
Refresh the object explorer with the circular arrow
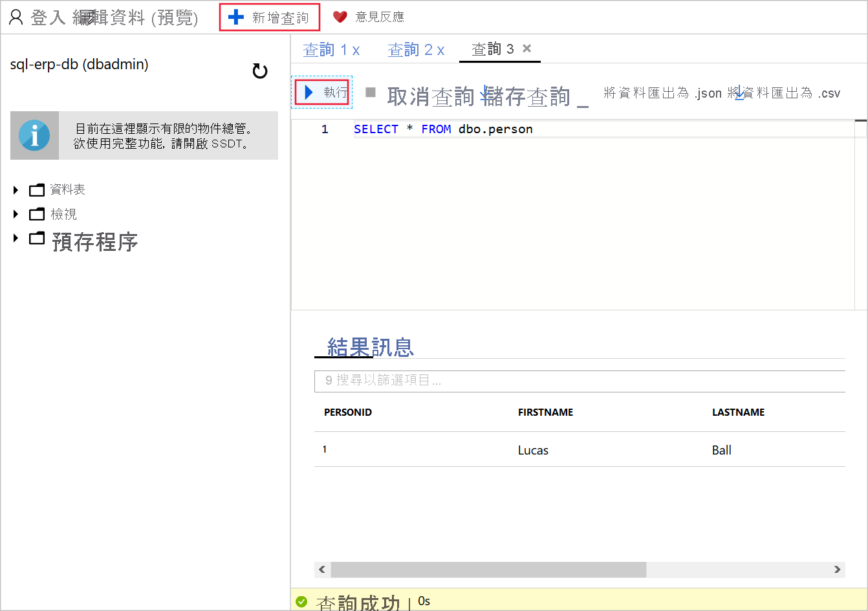pos(260,71)
